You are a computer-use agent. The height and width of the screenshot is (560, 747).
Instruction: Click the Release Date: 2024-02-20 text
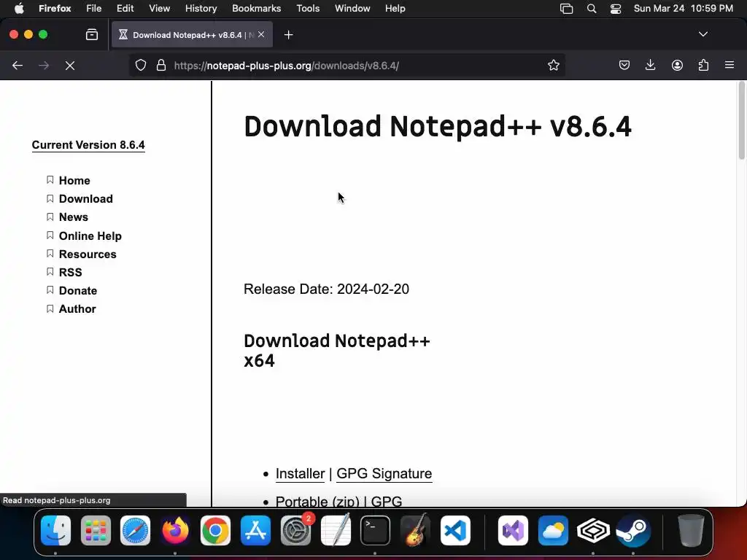click(x=326, y=289)
